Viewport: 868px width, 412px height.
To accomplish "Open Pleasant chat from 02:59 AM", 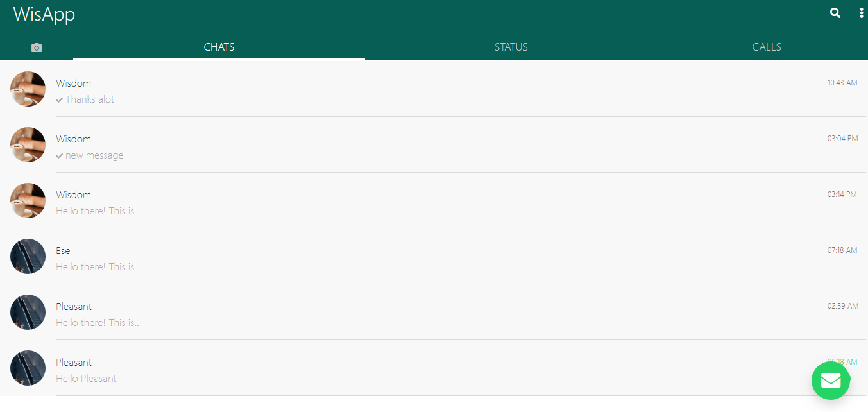I will [x=434, y=312].
